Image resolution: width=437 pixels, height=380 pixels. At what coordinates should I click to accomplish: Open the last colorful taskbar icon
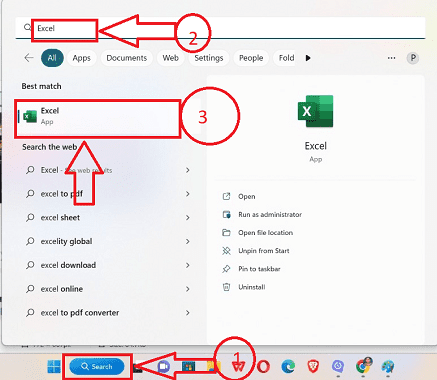click(x=388, y=367)
